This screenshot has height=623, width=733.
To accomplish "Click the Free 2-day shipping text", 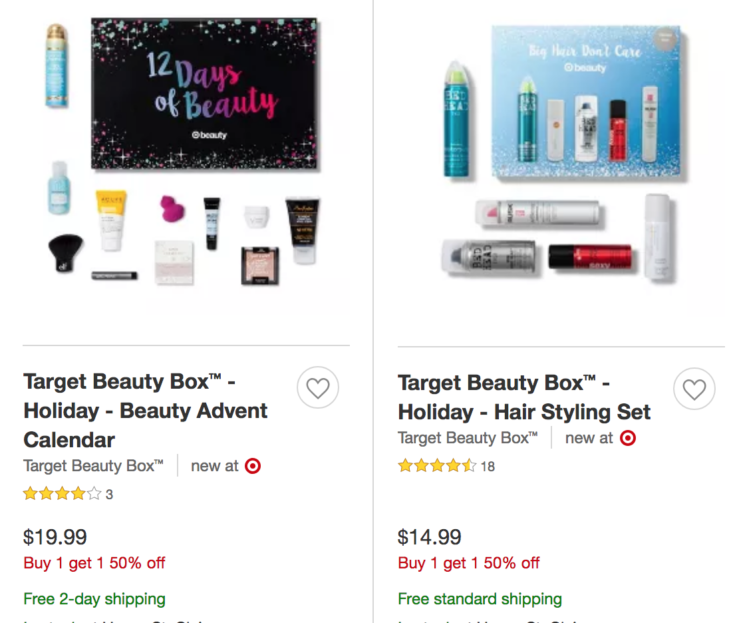I will [94, 599].
